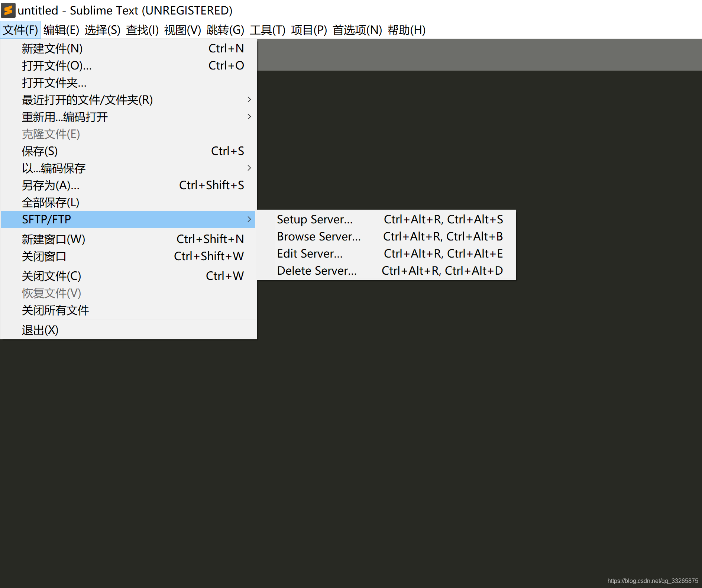The width and height of the screenshot is (702, 588).
Task: Open the 工具(T) menu
Action: tap(268, 30)
